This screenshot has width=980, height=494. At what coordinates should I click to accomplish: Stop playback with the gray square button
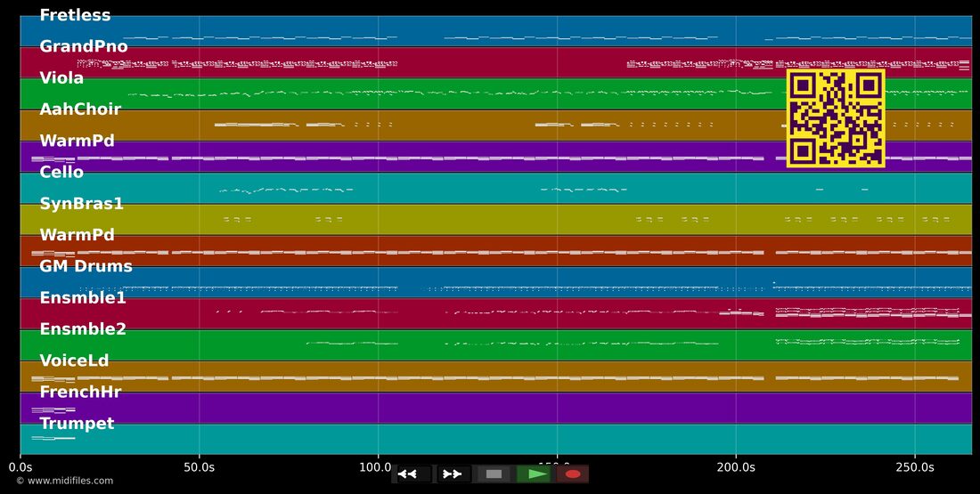494,474
